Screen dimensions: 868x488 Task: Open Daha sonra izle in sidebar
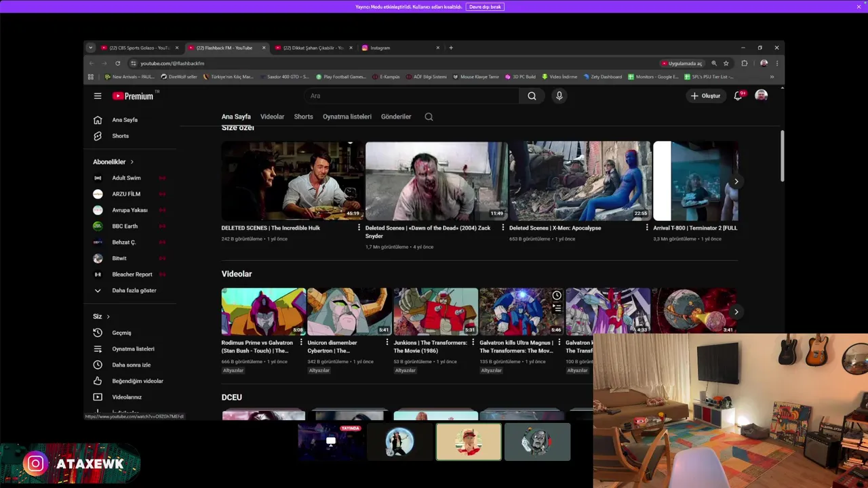(x=131, y=365)
